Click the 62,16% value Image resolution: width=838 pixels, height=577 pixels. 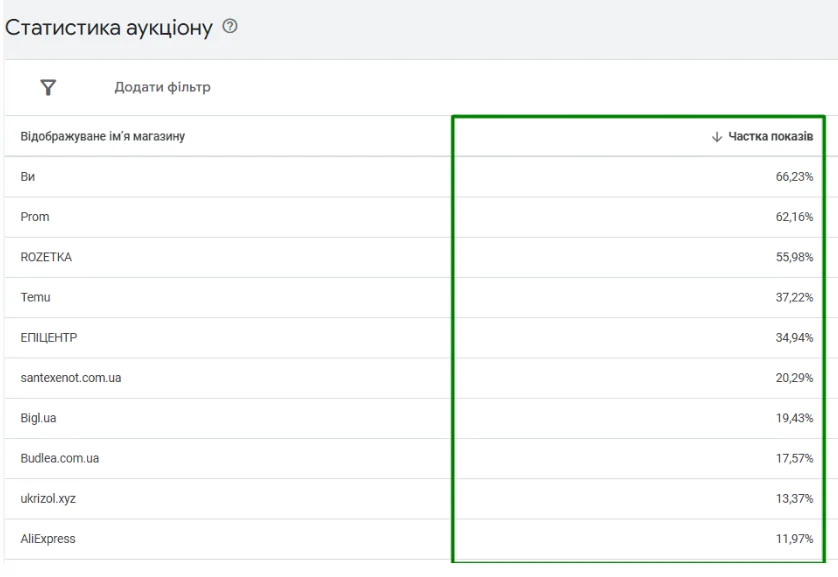pyautogui.click(x=794, y=217)
